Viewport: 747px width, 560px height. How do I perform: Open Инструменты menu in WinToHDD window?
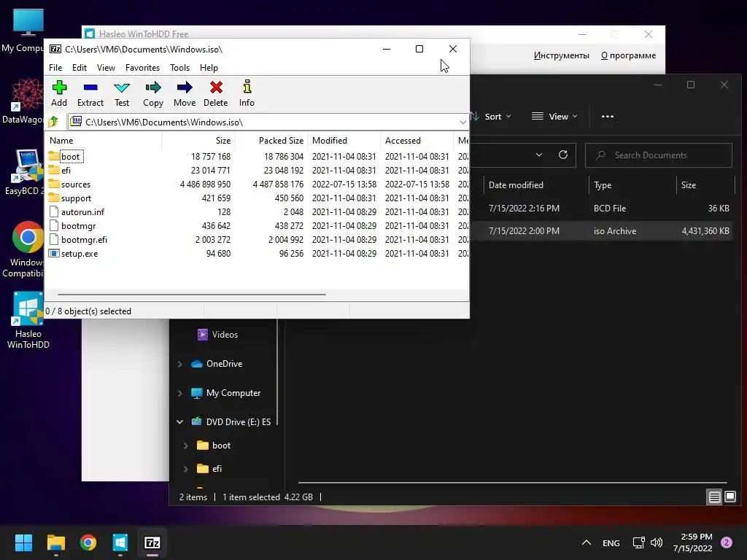[x=561, y=55]
